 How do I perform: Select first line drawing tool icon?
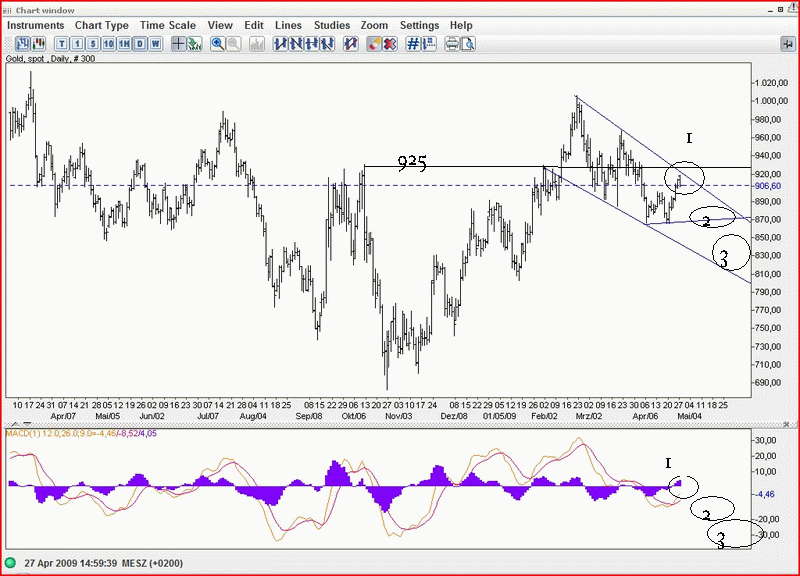[x=280, y=44]
